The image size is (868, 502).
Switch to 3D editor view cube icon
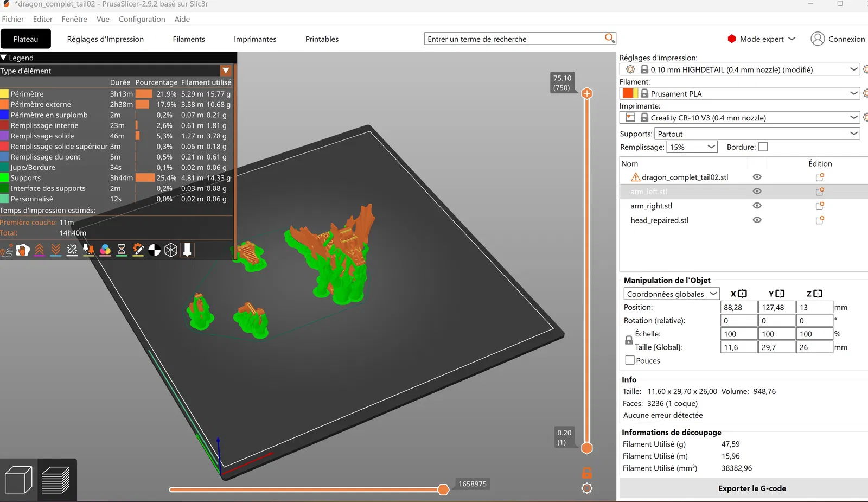pos(18,480)
